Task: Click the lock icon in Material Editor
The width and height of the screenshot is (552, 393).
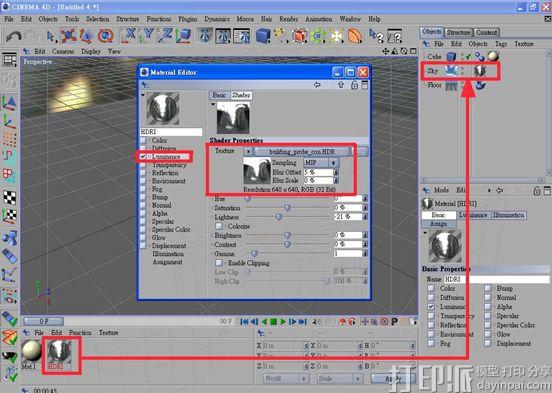Action: [x=354, y=85]
